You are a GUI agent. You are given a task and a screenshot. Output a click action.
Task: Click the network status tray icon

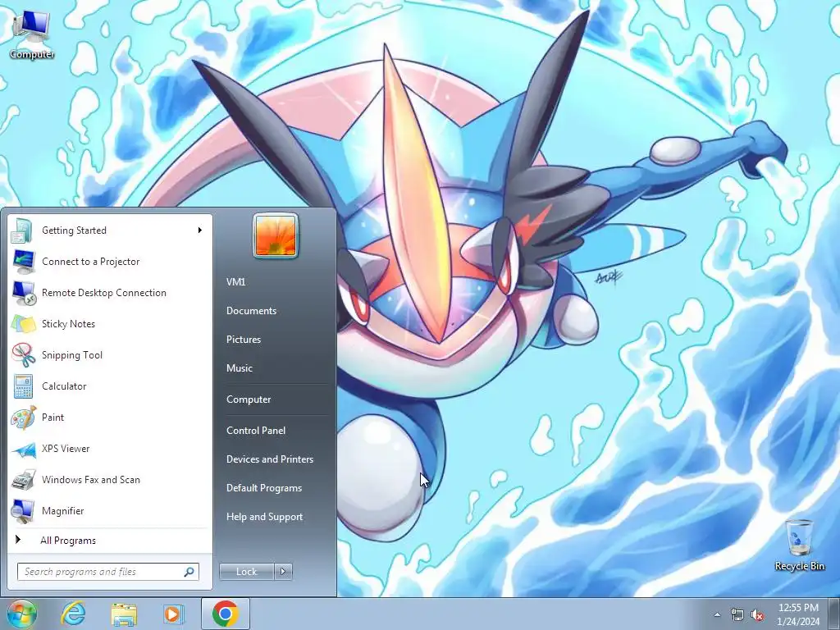(737, 615)
